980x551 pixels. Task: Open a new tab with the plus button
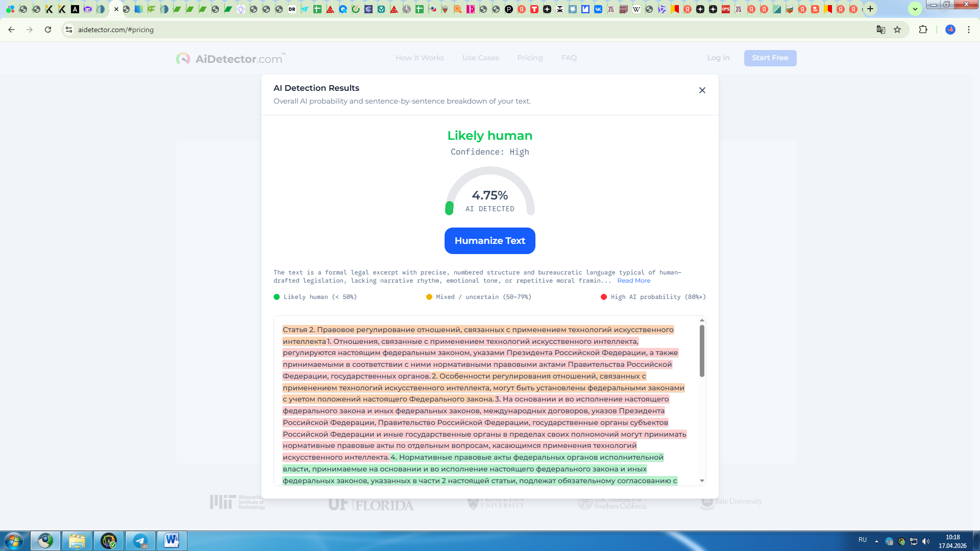click(x=870, y=9)
